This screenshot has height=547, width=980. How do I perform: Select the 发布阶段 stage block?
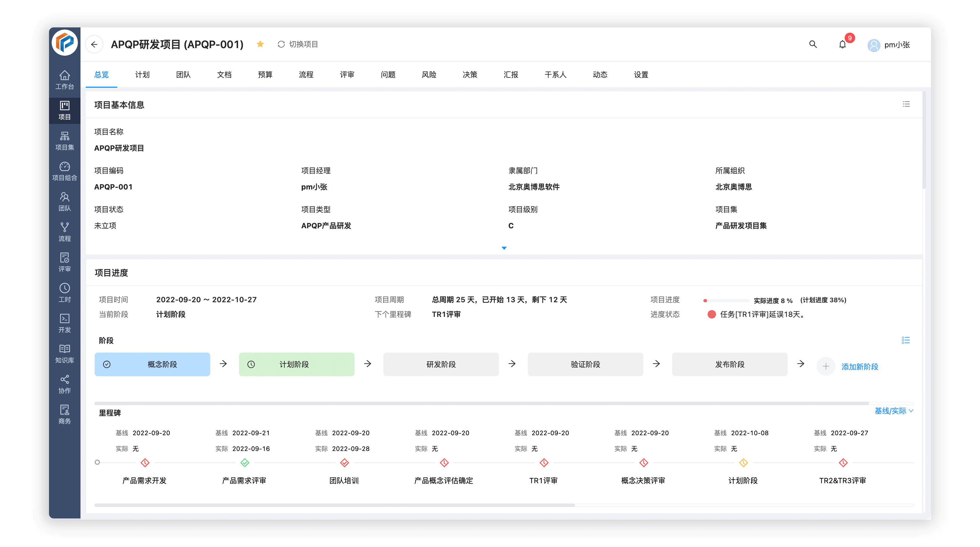(730, 364)
